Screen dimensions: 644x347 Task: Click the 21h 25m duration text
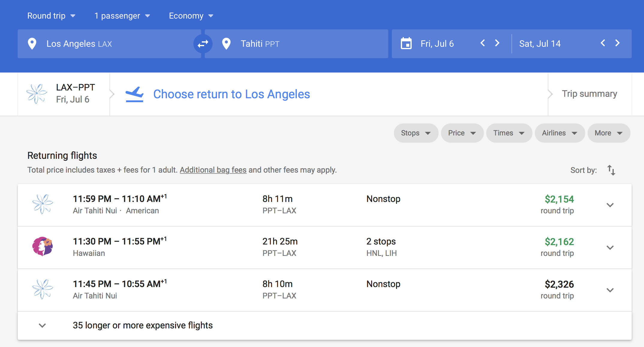(x=280, y=241)
